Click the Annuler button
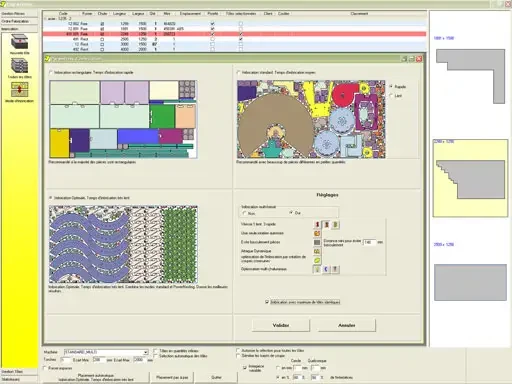This screenshot has height=384, width=512. point(347,325)
